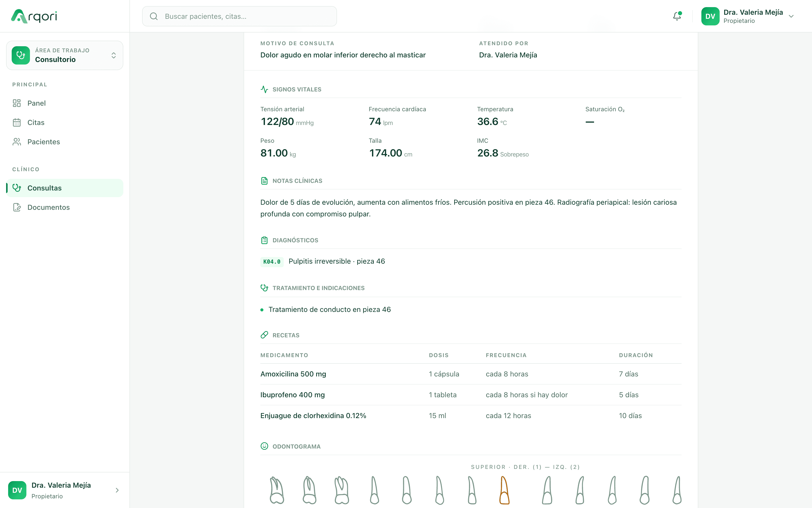Screen dimensions: 812x508
Task: Click Tratamiento de conducto en pieza 46
Action: (x=330, y=309)
